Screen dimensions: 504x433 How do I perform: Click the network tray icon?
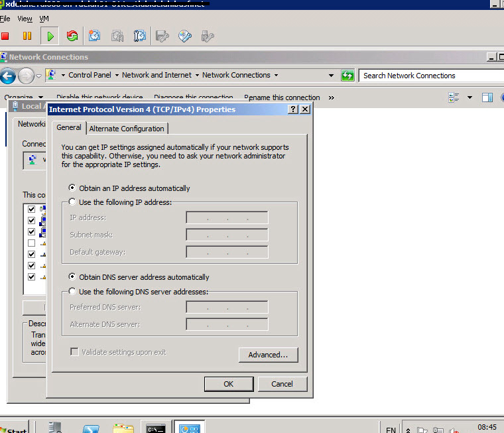coord(438,430)
